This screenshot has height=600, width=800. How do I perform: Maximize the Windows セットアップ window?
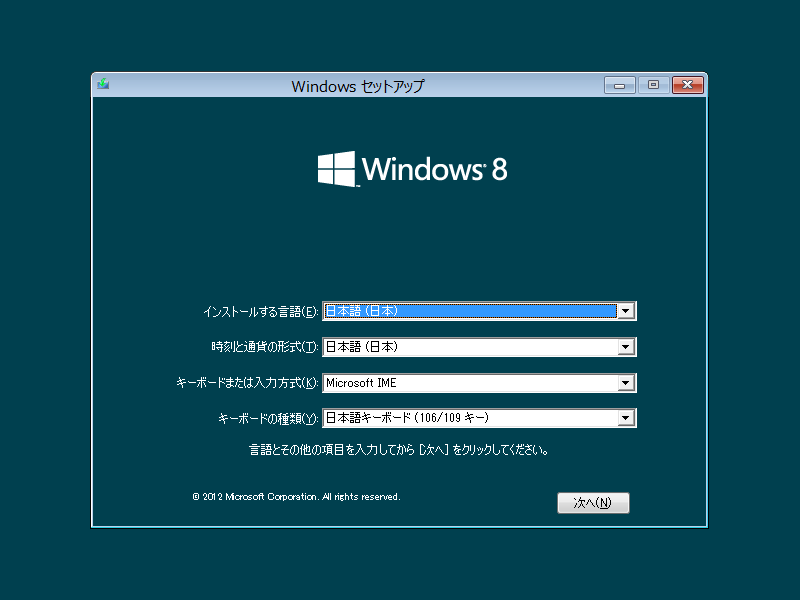click(653, 86)
